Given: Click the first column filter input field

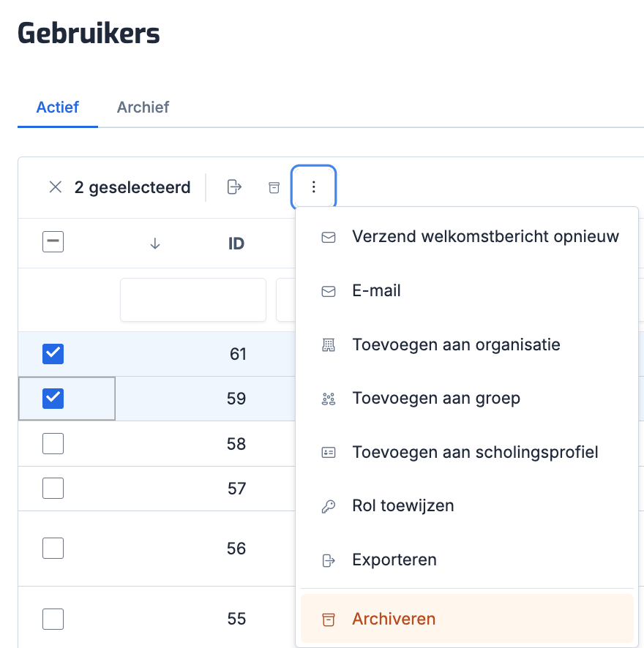Looking at the screenshot, I should [192, 300].
